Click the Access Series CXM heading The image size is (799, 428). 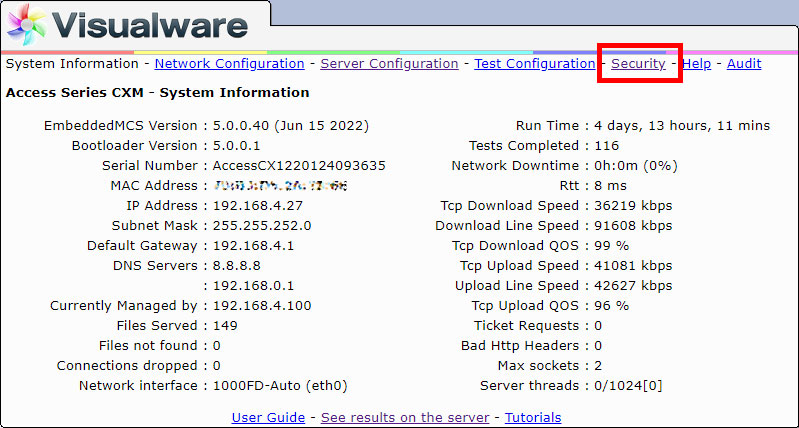tap(157, 93)
